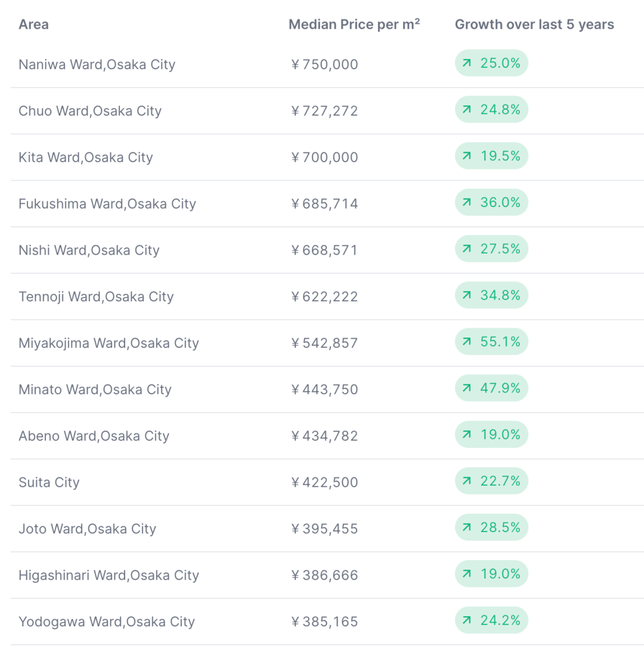Select "Higashinari Ward,Osaka City" area name

click(x=109, y=576)
